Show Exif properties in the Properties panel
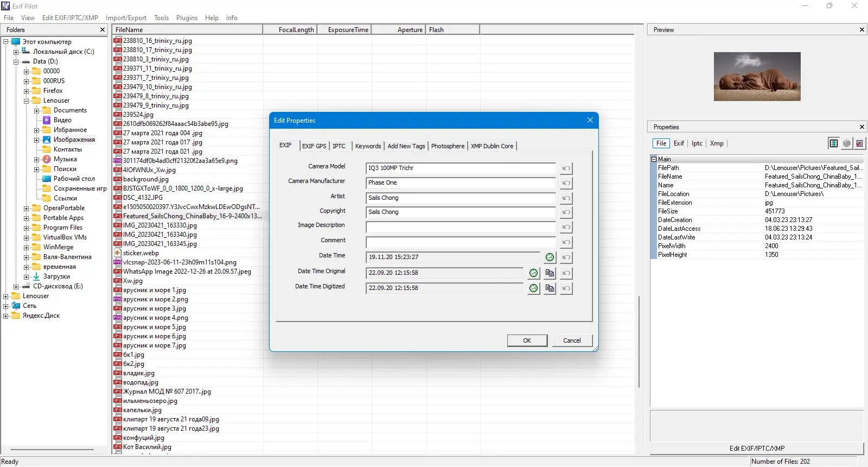 [679, 143]
